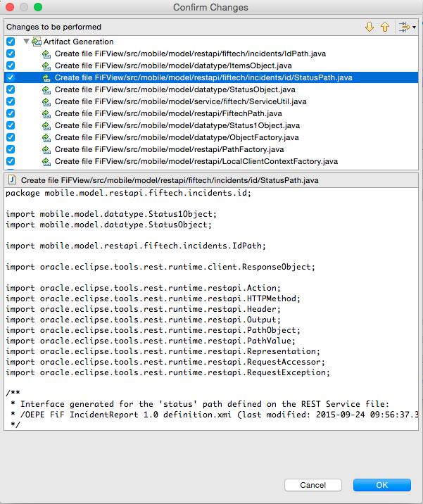The height and width of the screenshot is (504, 423).
Task: Click the preview header StatusPath.java title
Action: pos(170,180)
